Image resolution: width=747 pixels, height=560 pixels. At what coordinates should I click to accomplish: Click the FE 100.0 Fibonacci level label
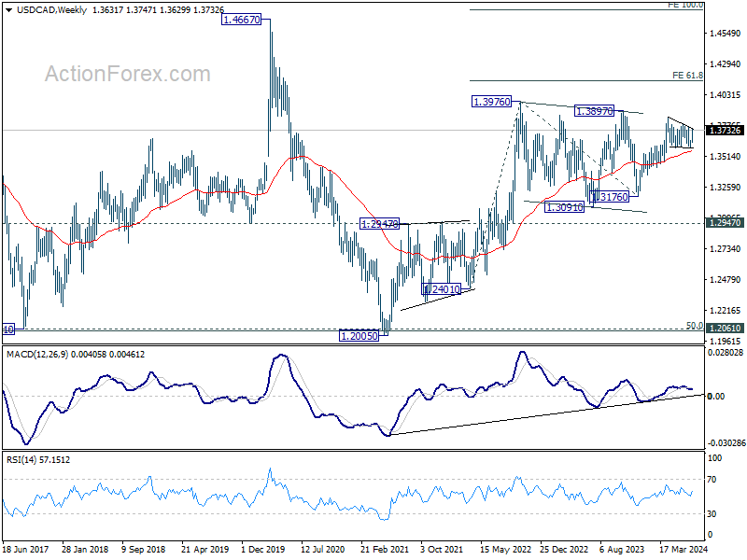[685, 5]
